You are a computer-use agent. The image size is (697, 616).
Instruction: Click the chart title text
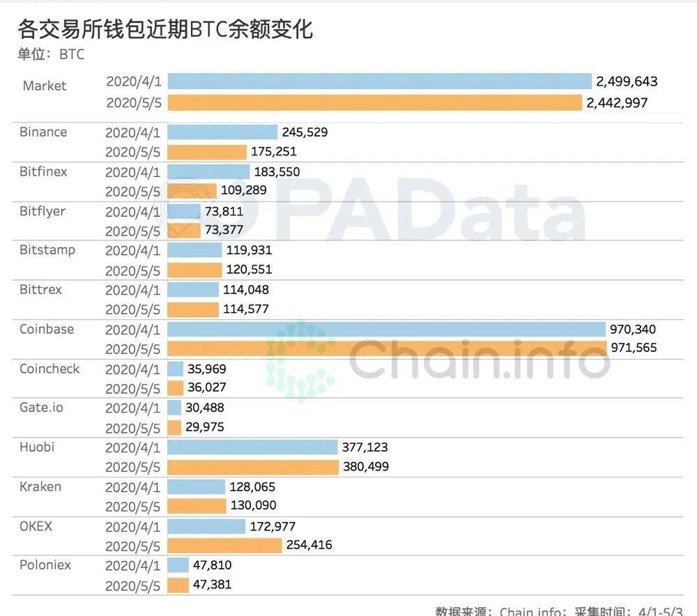pyautogui.click(x=165, y=29)
